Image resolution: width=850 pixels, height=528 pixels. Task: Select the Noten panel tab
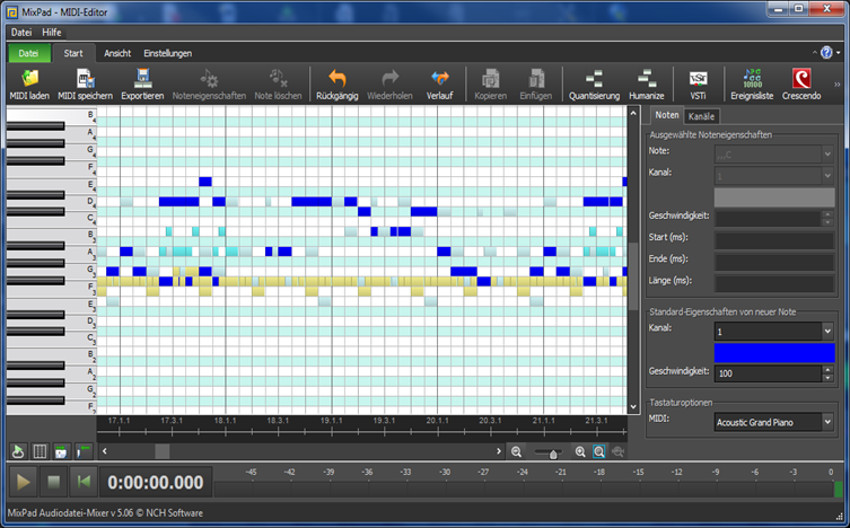(666, 115)
